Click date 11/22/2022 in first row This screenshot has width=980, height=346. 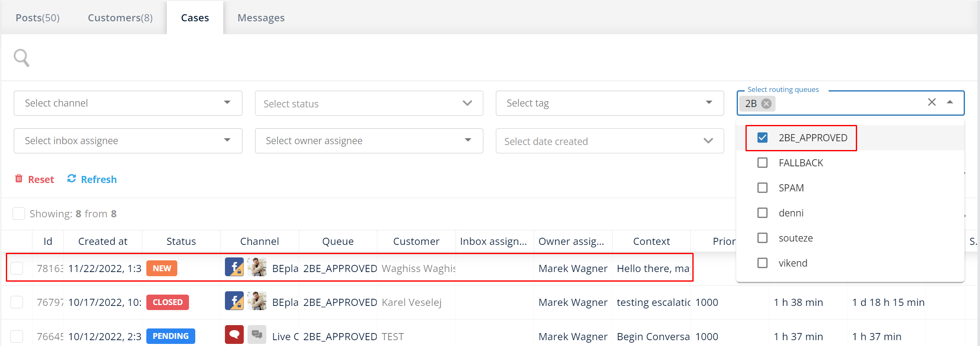click(x=105, y=268)
